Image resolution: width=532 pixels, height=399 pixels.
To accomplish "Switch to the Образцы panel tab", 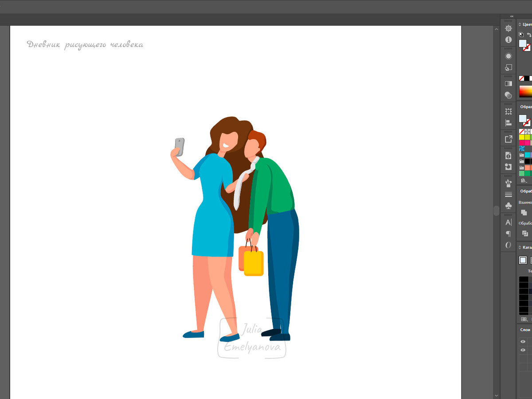I will pos(526,107).
